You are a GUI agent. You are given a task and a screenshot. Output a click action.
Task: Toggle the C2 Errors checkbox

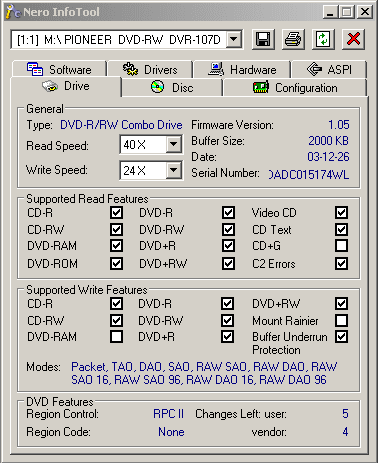point(341,263)
